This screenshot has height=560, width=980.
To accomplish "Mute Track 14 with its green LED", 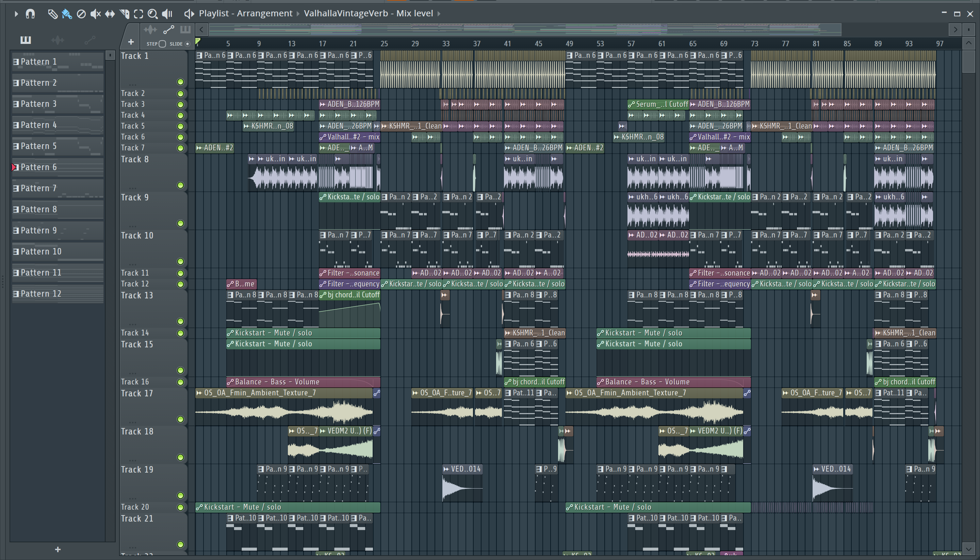I will click(x=180, y=333).
